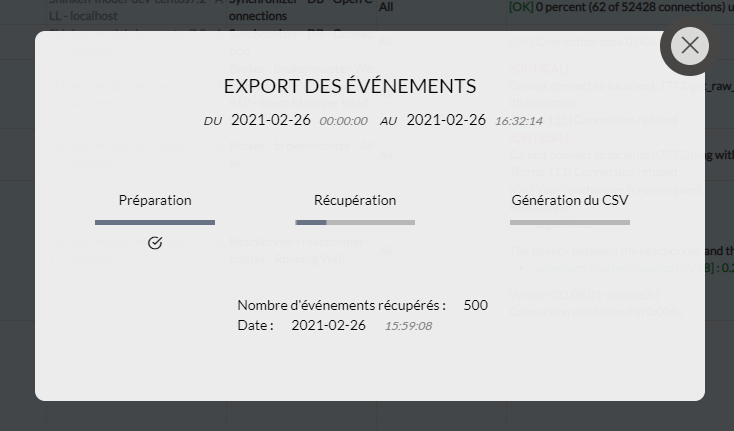The height and width of the screenshot is (431, 734).
Task: Click the retrieved events count 500
Action: [476, 305]
